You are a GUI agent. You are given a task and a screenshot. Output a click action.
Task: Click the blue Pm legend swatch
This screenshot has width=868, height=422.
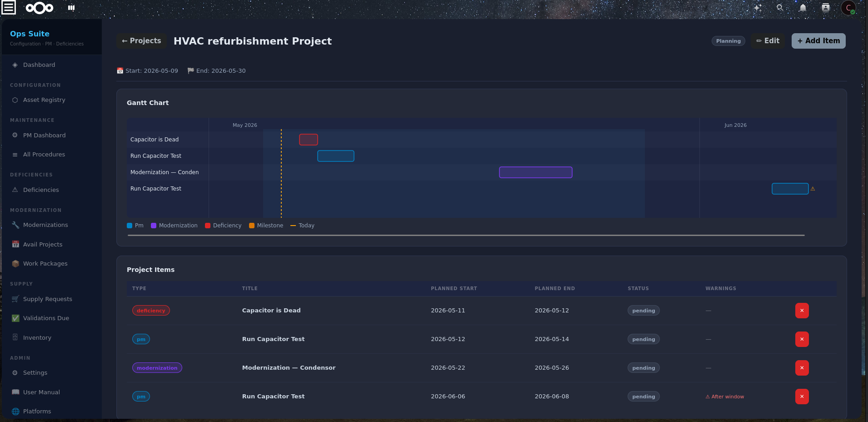130,226
